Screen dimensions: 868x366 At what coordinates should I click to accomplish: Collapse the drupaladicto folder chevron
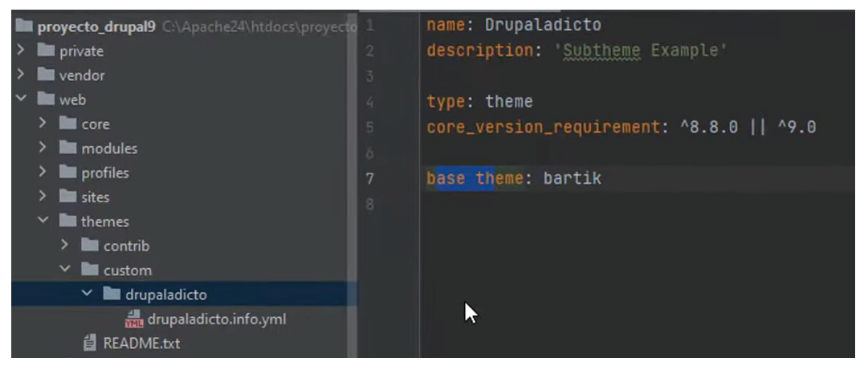click(87, 293)
